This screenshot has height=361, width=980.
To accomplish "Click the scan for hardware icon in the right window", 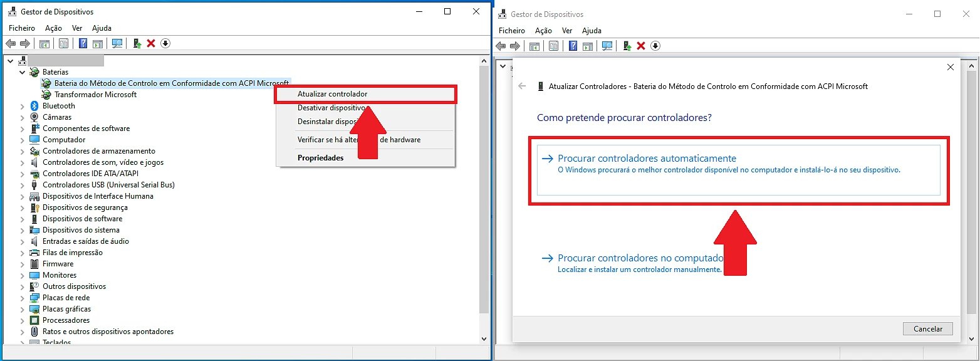I will [607, 46].
